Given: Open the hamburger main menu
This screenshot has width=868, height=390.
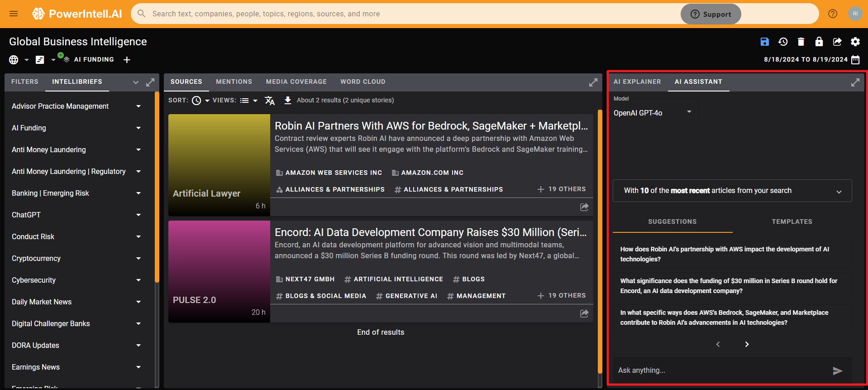Looking at the screenshot, I should (14, 14).
